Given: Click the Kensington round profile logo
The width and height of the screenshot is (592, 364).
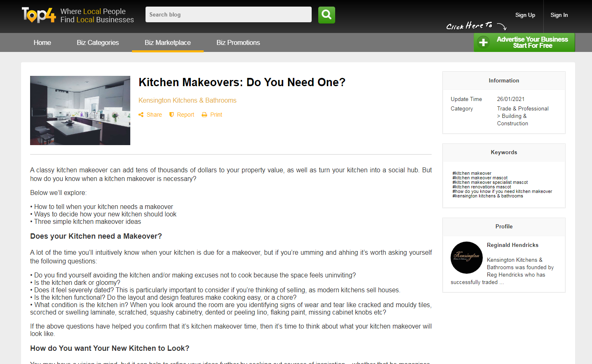Looking at the screenshot, I should tap(466, 257).
